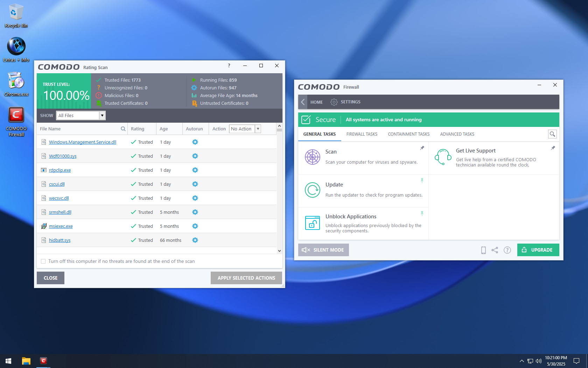Viewport: 588px width, 368px height.
Task: Click the Unblock Applications padlock icon
Action: (x=312, y=223)
